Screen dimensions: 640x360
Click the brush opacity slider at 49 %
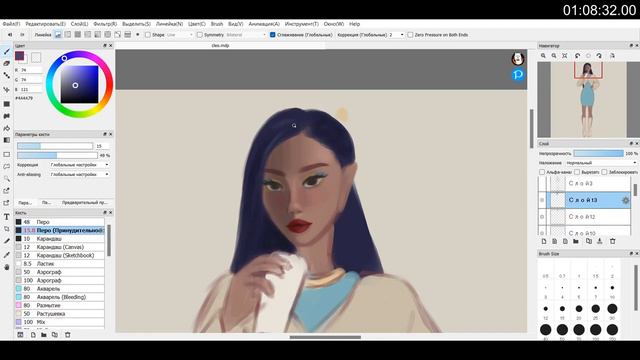click(57, 156)
